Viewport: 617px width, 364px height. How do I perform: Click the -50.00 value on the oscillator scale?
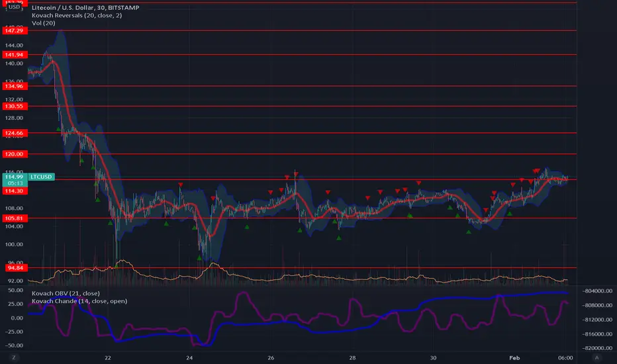(14, 345)
